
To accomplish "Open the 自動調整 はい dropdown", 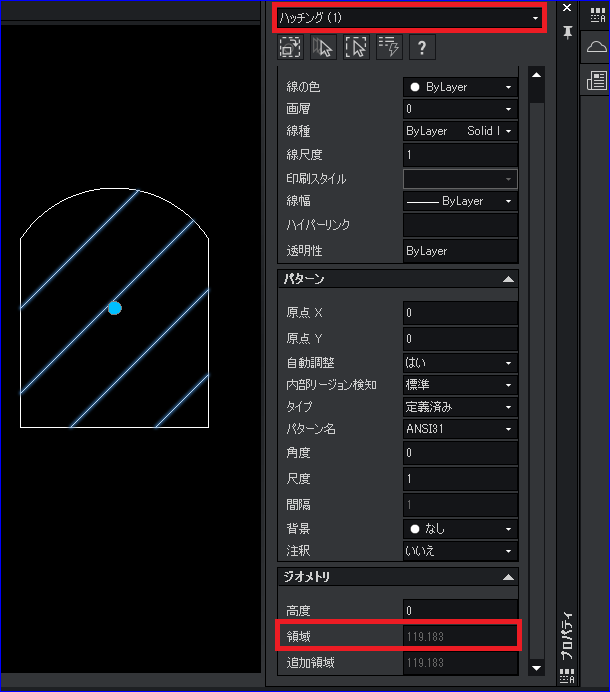I will pos(460,363).
